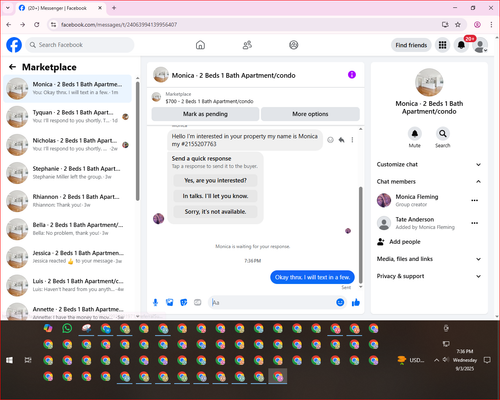Search in conversation magnifier icon

click(443, 134)
